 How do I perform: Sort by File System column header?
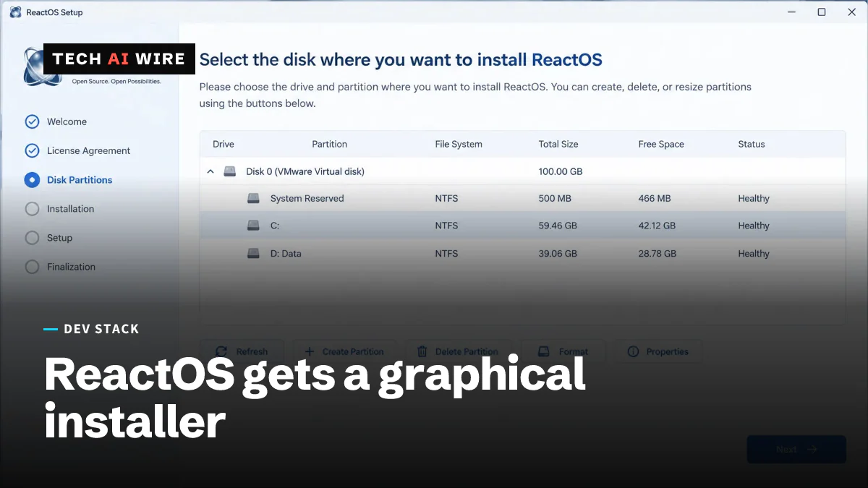(459, 144)
